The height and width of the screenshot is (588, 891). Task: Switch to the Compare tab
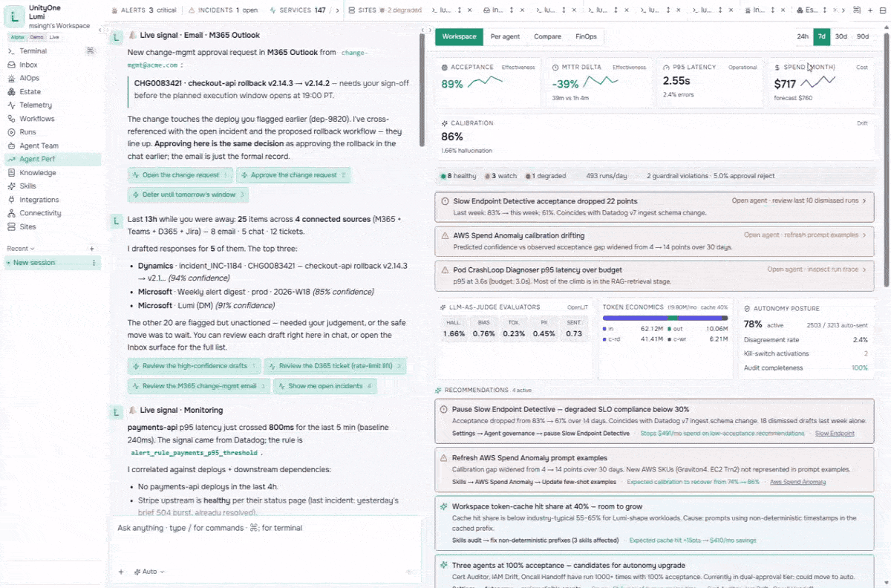pos(547,36)
